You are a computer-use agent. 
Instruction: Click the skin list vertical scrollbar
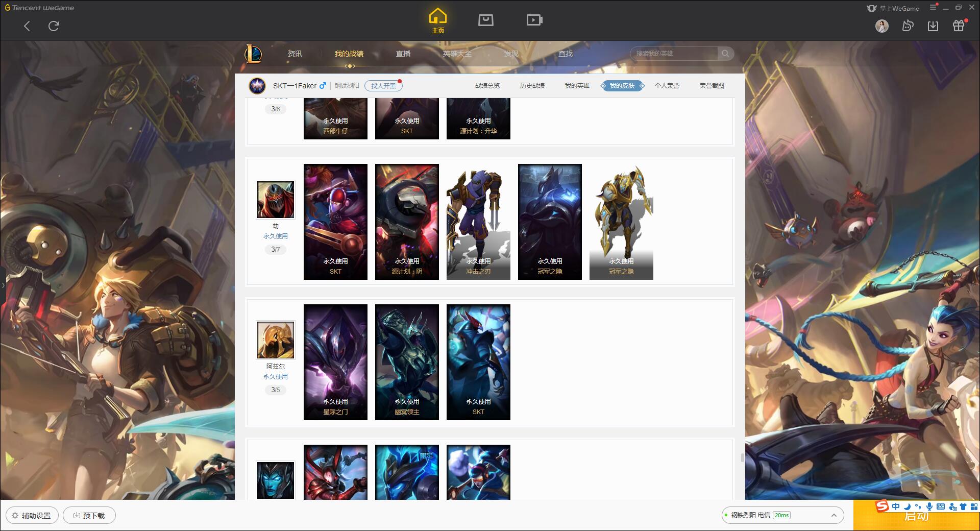tap(742, 457)
